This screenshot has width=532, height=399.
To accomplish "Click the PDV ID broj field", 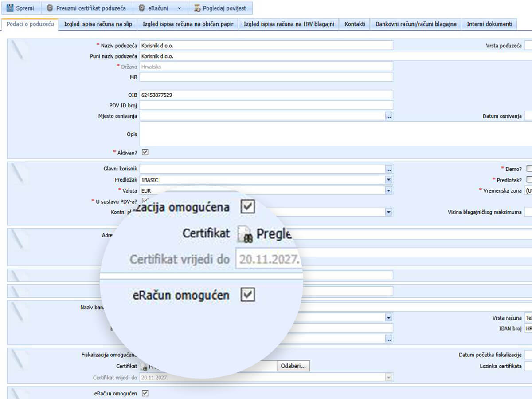I will pos(266,105).
